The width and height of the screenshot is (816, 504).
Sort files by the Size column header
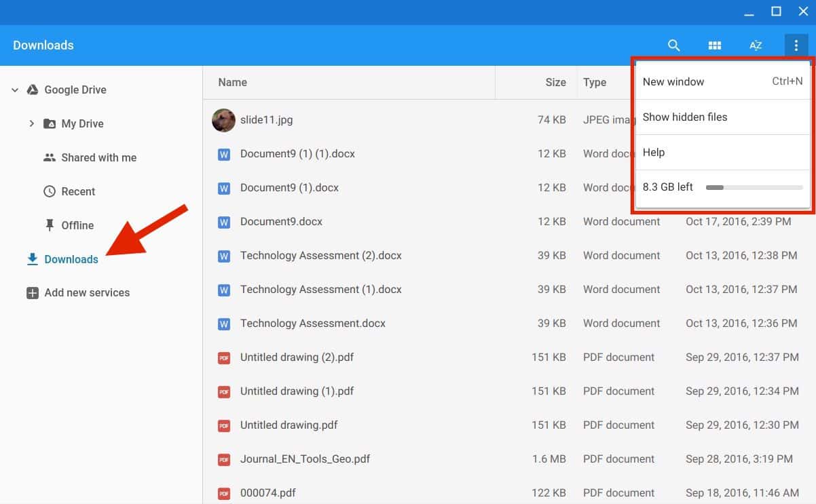click(555, 82)
